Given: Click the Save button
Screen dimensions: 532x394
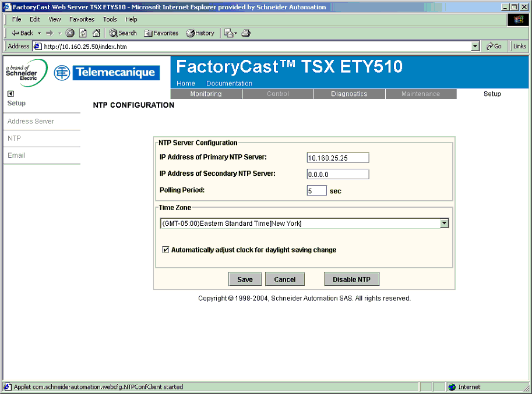Looking at the screenshot, I should [x=245, y=279].
